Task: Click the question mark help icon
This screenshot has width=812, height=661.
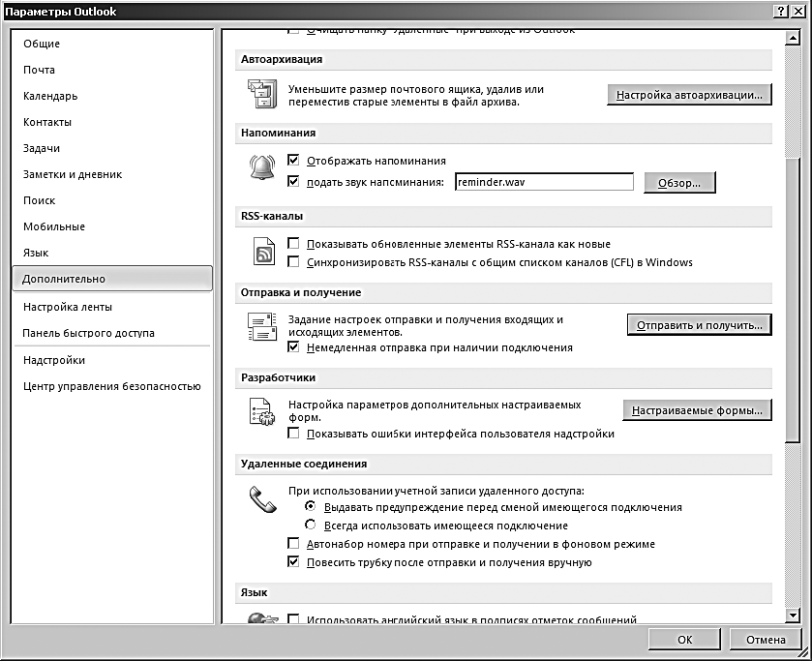Action: (780, 10)
